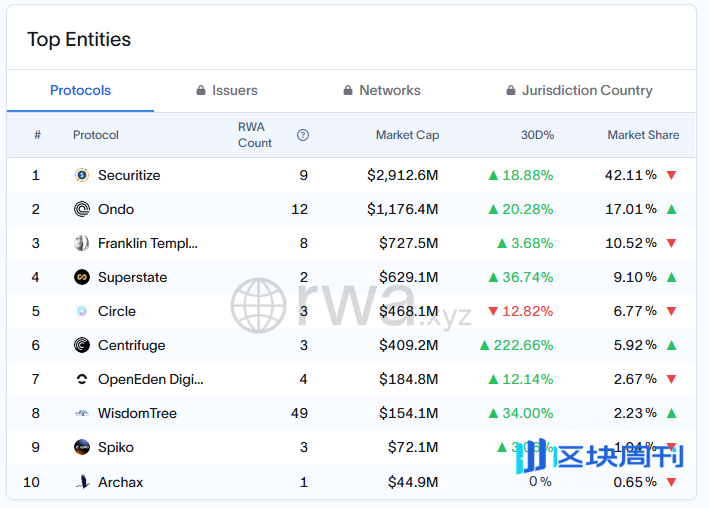Click the Franklin Templeton logo icon
This screenshot has height=508, width=709.
[82, 243]
